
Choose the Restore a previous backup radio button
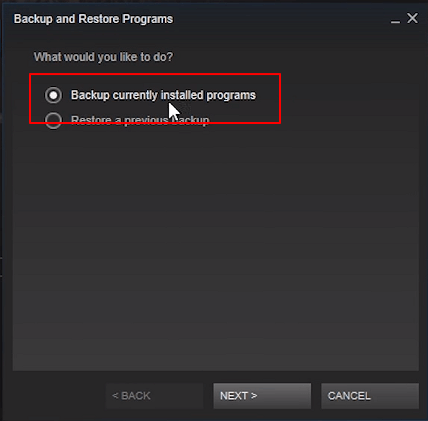[x=53, y=120]
